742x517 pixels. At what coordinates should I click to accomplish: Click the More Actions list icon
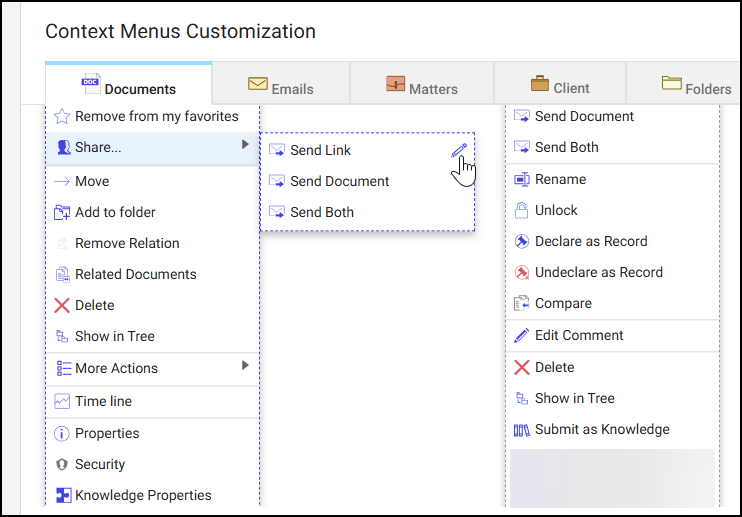click(x=63, y=368)
